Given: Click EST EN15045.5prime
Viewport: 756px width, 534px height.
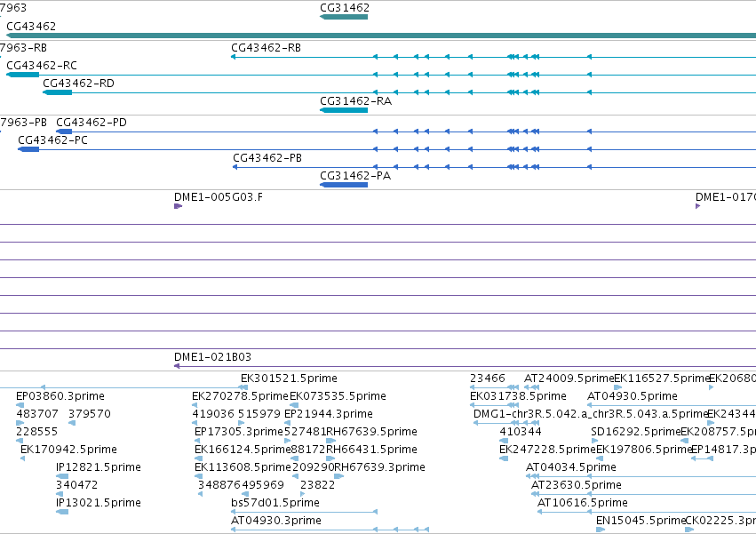Looking at the screenshot, I should pyautogui.click(x=641, y=521).
